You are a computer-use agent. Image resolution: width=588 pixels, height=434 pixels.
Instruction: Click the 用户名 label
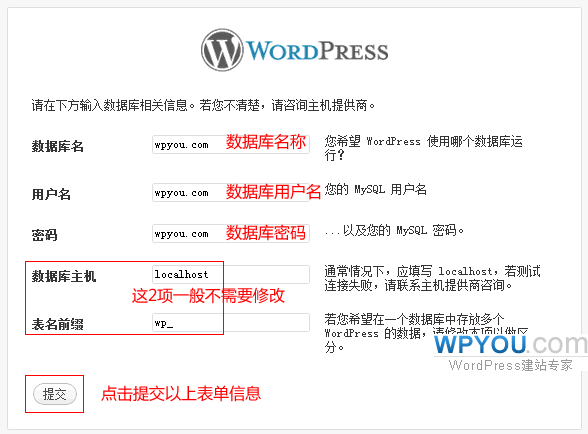coord(51,194)
